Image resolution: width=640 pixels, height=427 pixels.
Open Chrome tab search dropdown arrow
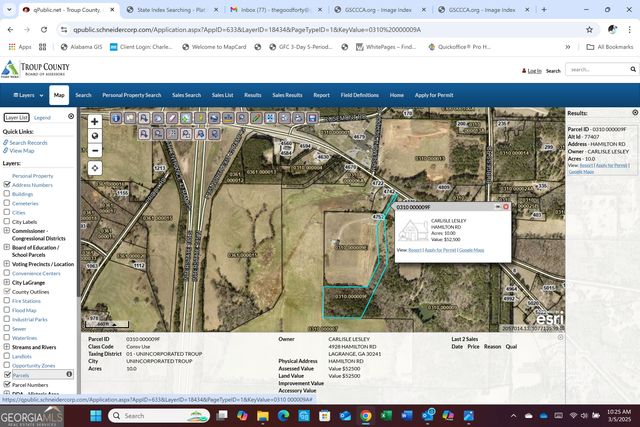pos(9,9)
